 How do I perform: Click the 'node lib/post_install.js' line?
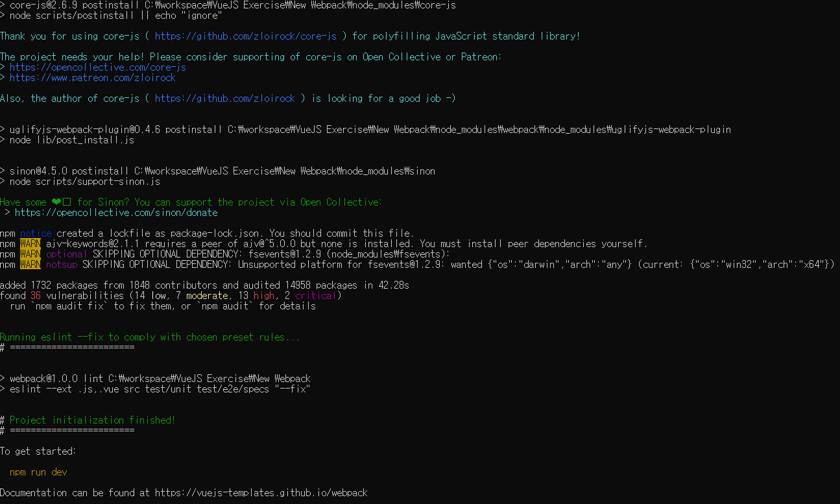(67, 140)
